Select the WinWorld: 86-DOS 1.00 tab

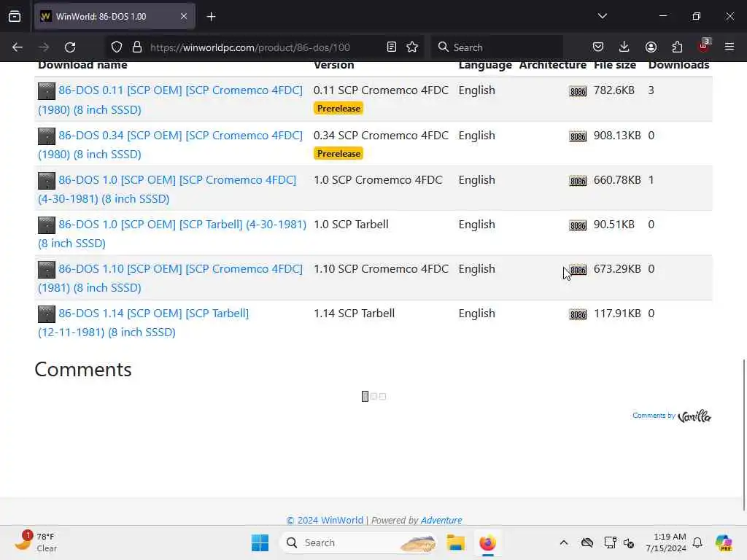[x=115, y=17]
